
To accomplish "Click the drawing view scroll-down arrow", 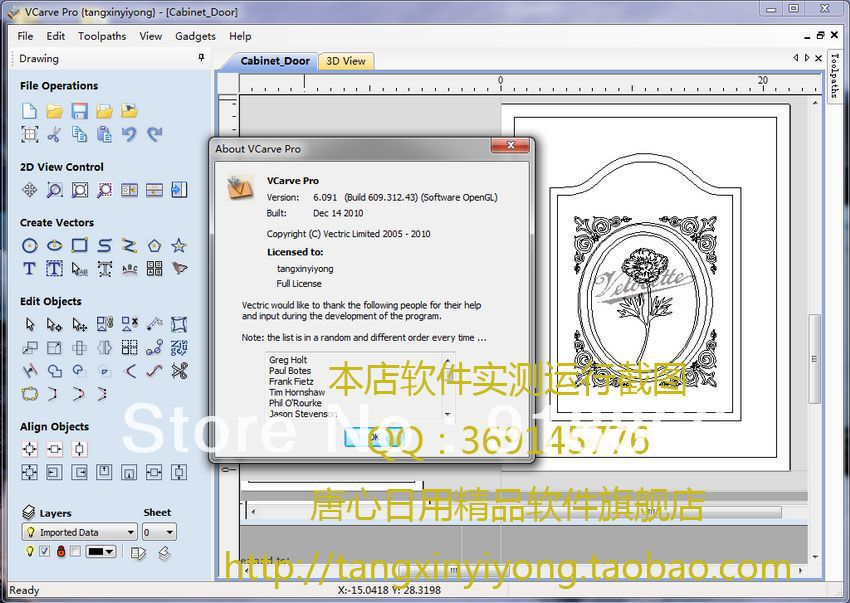I will (x=815, y=557).
